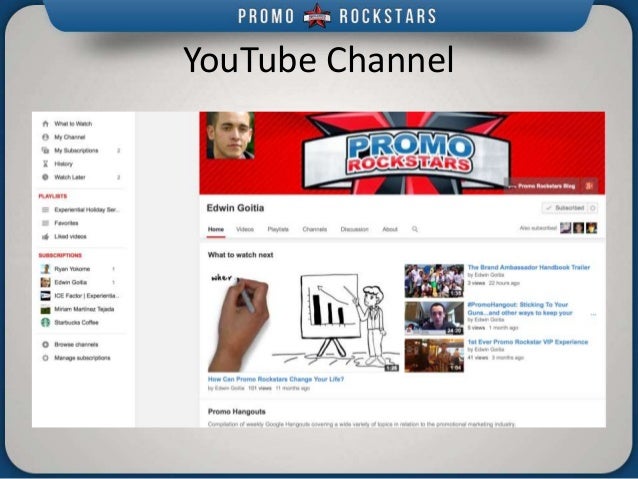
Task: Open "How Can Promo Rockstars Change Your Life?"
Action: coord(276,379)
